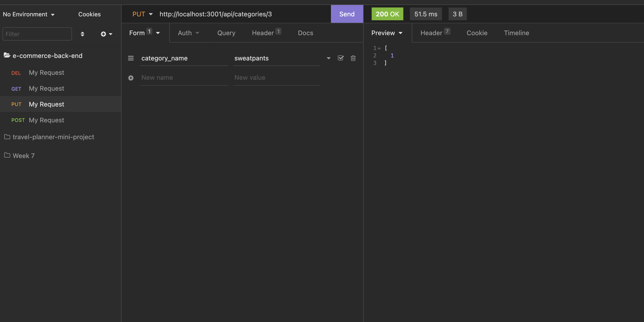Open the Week 7 folder

tap(24, 156)
